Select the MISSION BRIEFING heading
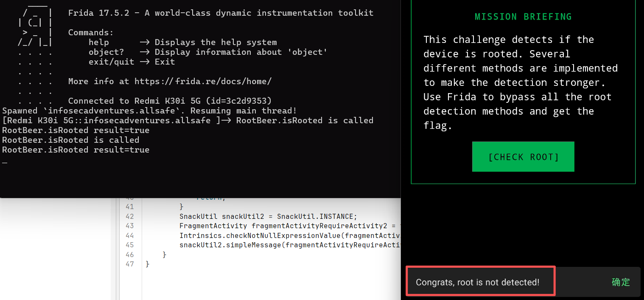The height and width of the screenshot is (300, 644). point(523,17)
